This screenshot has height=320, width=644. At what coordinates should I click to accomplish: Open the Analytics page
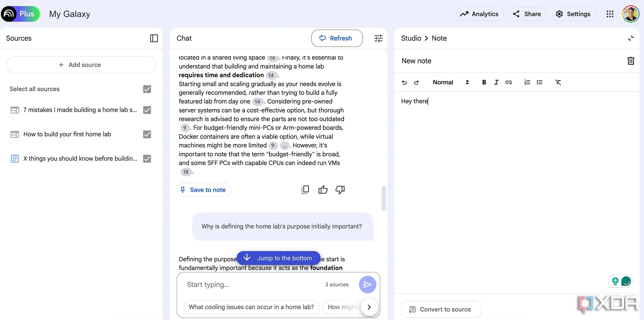point(480,14)
